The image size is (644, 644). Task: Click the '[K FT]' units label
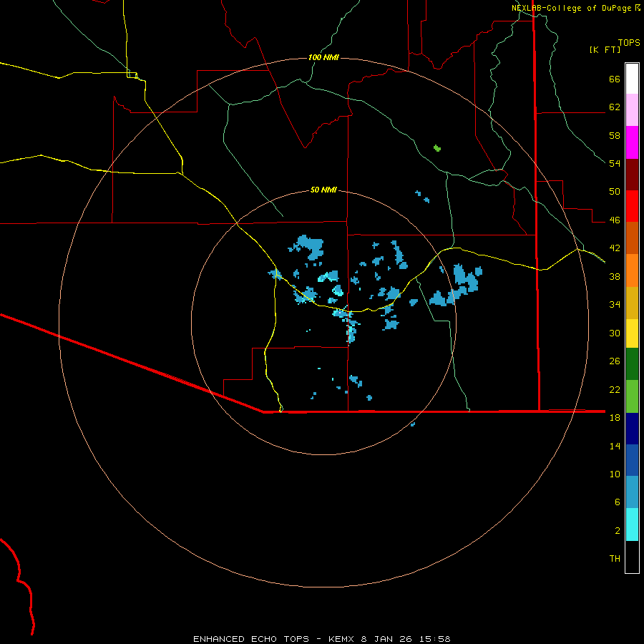click(x=605, y=49)
